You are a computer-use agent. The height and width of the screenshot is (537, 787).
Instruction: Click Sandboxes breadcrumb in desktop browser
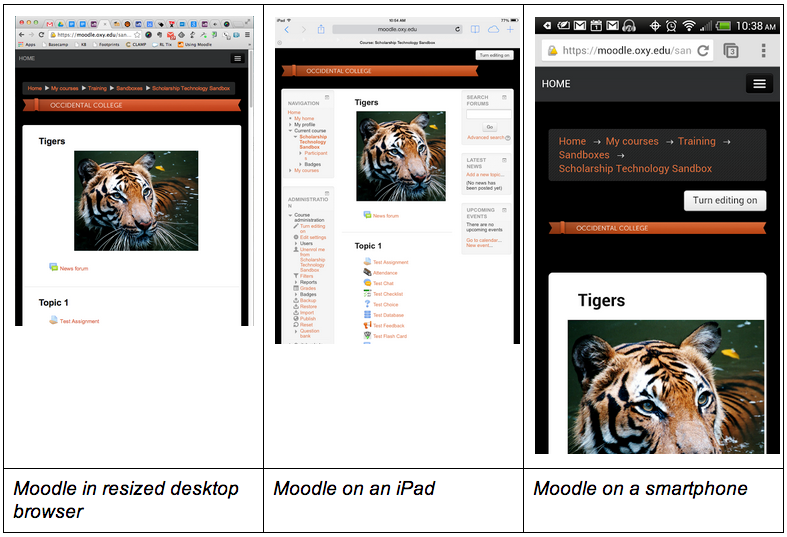(129, 88)
